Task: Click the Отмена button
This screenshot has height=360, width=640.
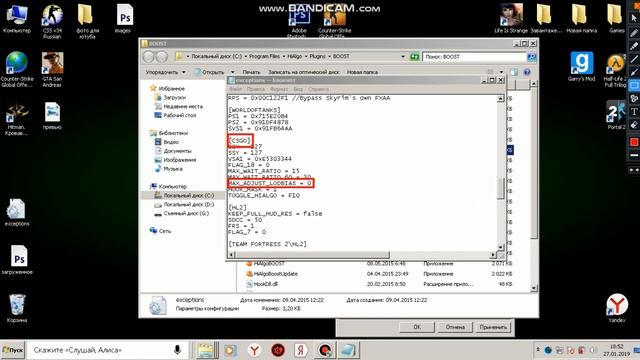Action: tap(455, 327)
